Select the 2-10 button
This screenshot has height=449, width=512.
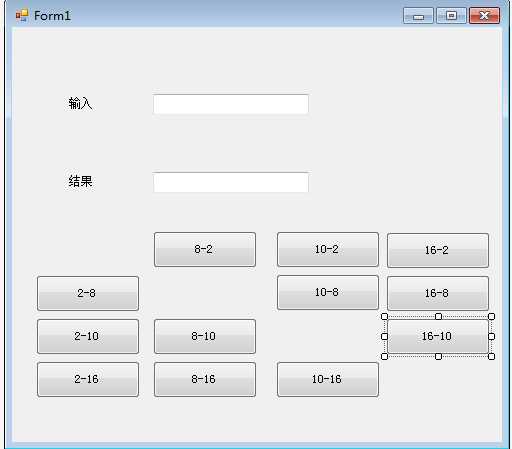point(88,336)
